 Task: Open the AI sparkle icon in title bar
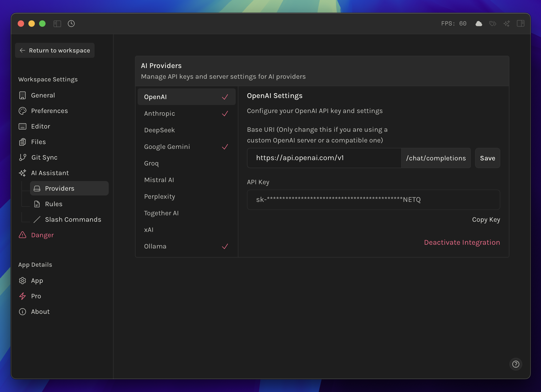pyautogui.click(x=507, y=24)
